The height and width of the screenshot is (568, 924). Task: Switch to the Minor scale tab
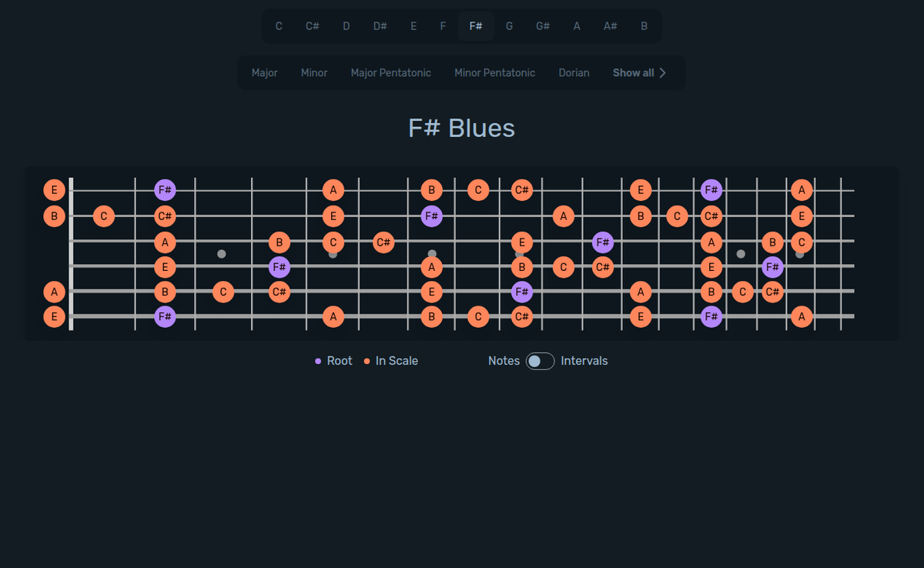coord(314,72)
